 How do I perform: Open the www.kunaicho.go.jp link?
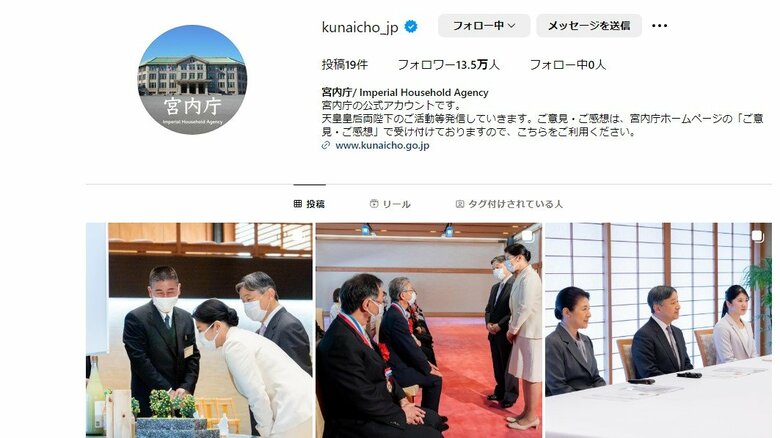(382, 145)
